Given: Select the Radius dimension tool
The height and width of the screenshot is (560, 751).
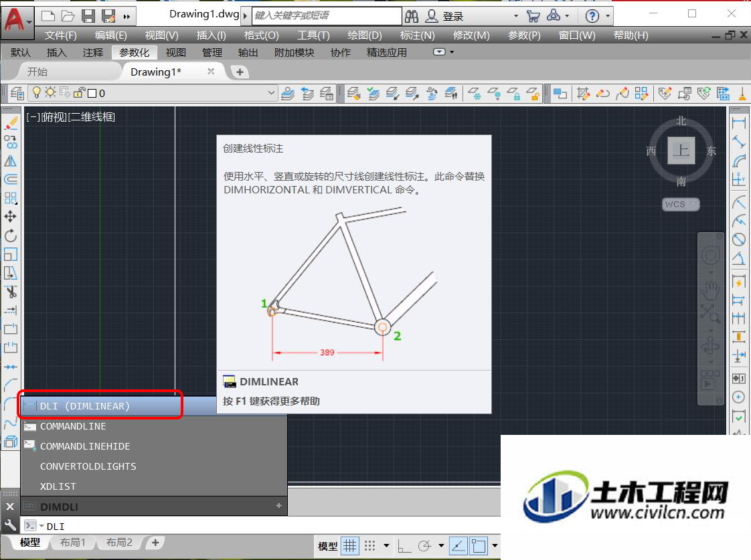Looking at the screenshot, I should click(x=739, y=202).
